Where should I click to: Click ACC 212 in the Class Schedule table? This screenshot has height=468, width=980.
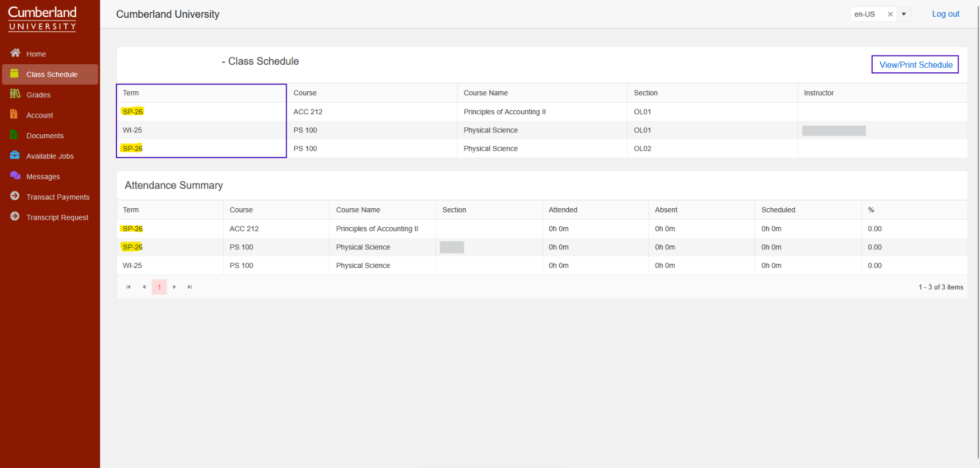point(308,112)
